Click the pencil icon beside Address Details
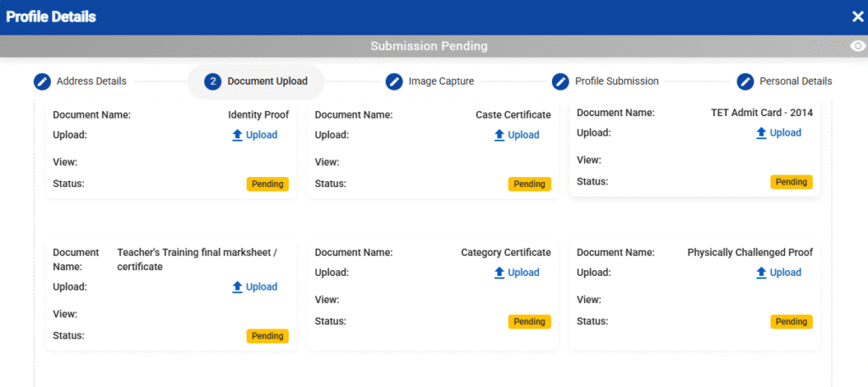The image size is (868, 387). point(42,81)
